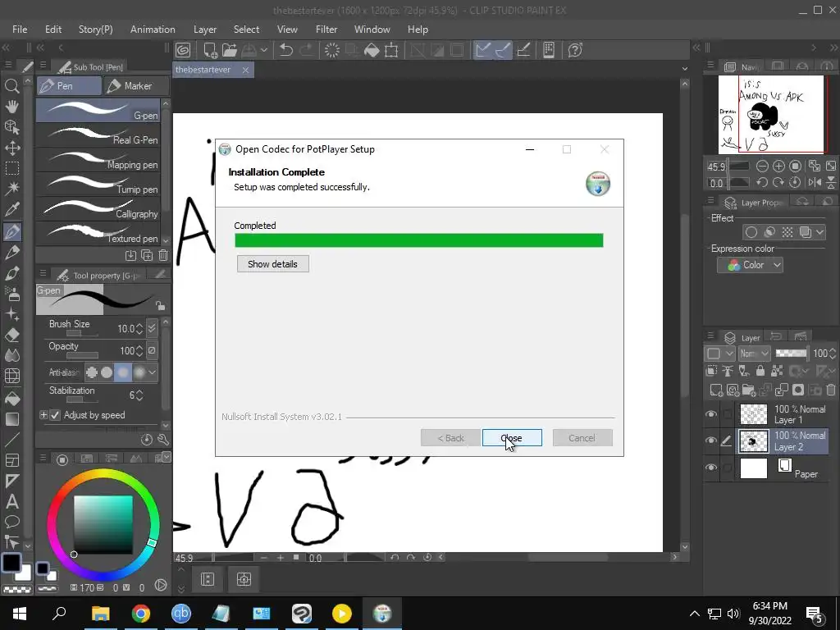Select the Auto select magic wand tool
The height and width of the screenshot is (630, 840).
pos(11,189)
